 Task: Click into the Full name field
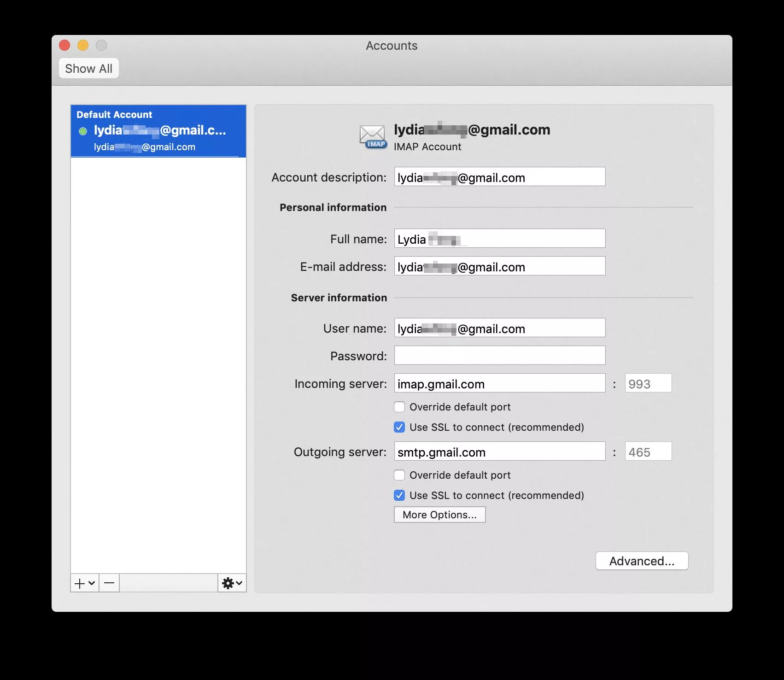coord(500,239)
